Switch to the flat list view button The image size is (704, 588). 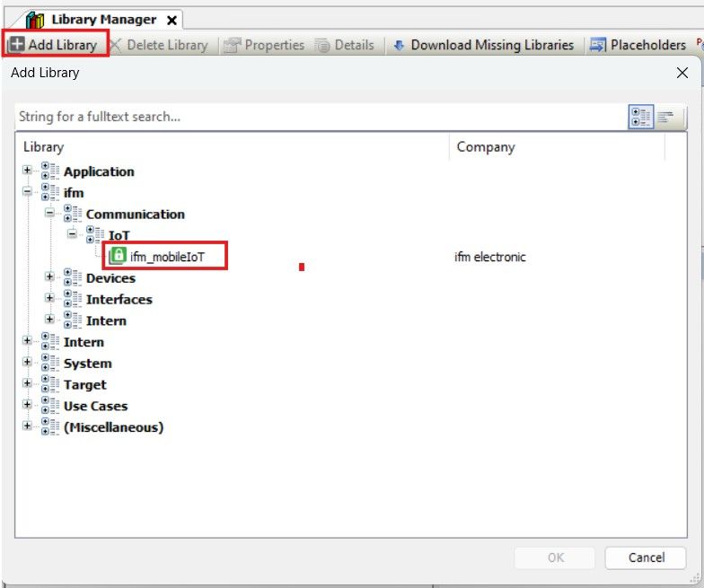(665, 117)
